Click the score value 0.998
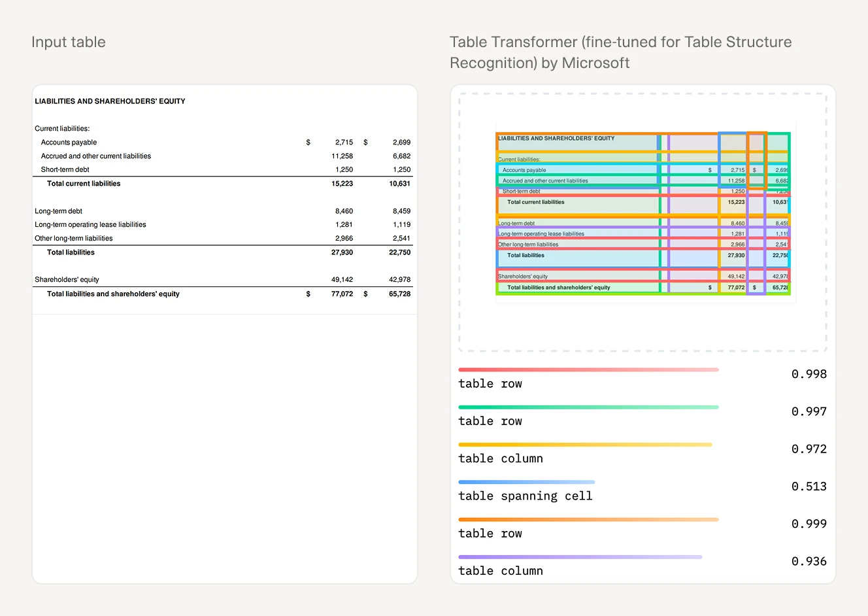This screenshot has height=616, width=868. point(809,374)
